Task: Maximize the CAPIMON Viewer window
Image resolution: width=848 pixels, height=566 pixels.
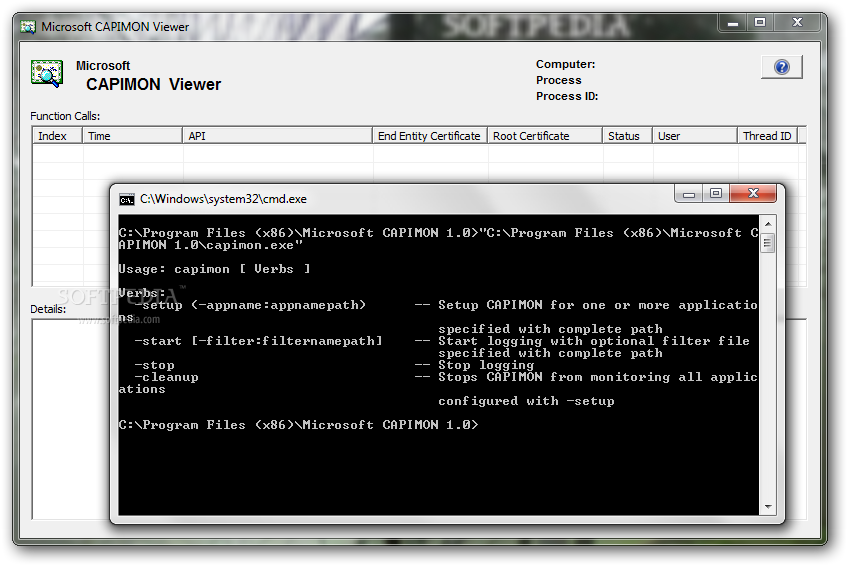Action: 760,23
